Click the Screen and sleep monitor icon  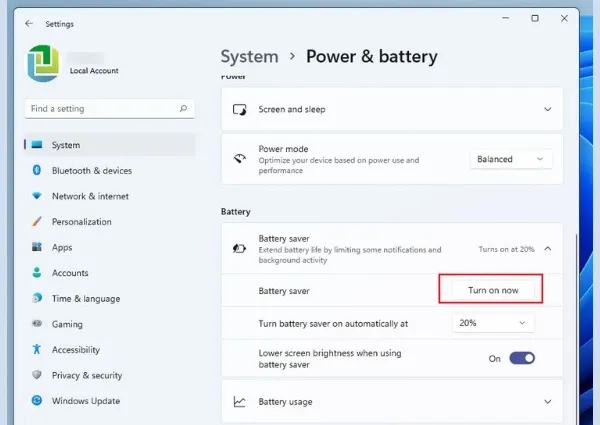(240, 109)
